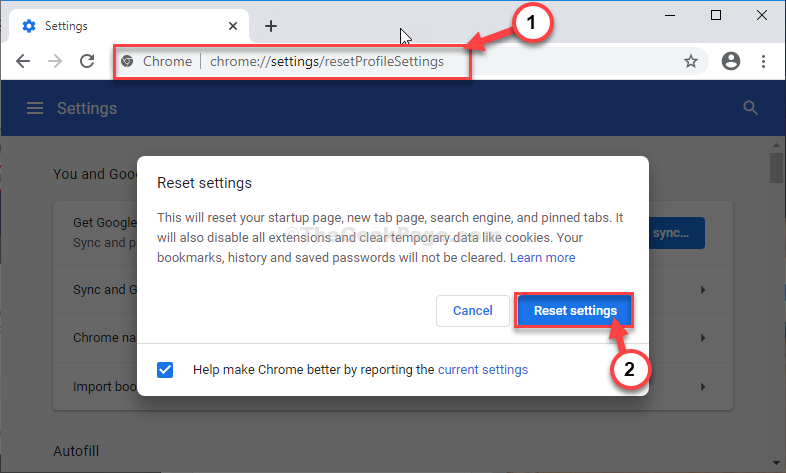Open the Settings hamburger menu
This screenshot has width=786, height=473.
click(x=35, y=108)
